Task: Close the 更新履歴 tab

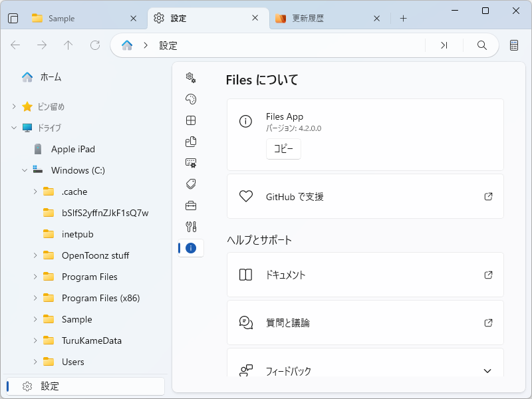Action: [376, 19]
